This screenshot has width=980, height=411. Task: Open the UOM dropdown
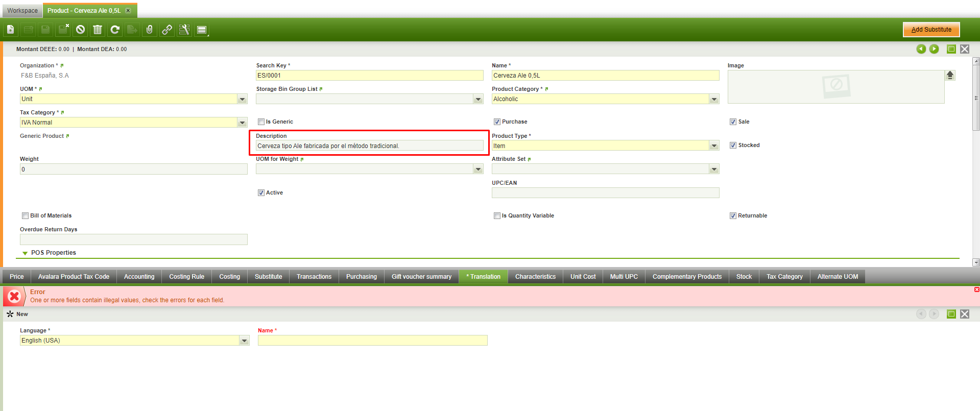point(243,99)
